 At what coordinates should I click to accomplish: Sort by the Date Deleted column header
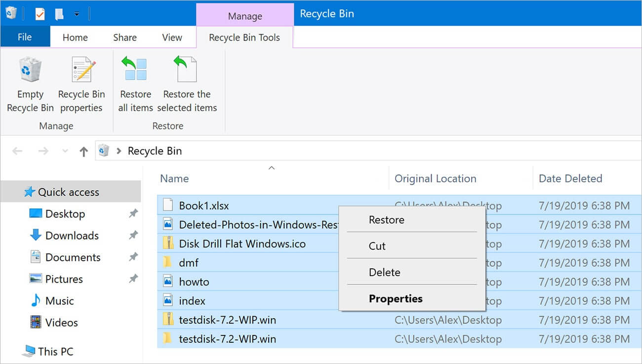(570, 179)
